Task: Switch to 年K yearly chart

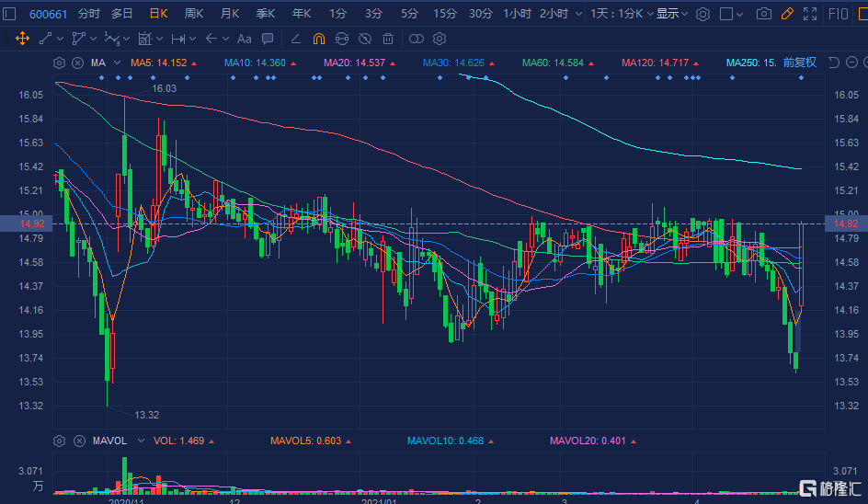Action: click(x=302, y=14)
